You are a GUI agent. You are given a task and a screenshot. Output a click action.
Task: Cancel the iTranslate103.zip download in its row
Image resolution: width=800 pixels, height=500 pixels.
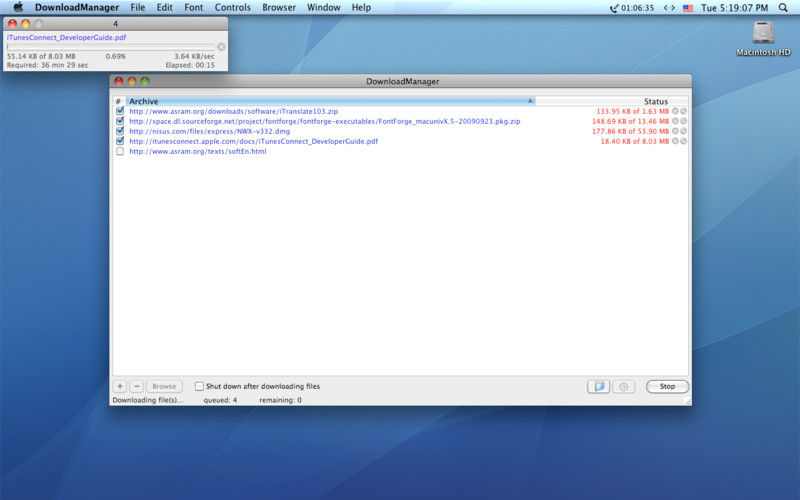click(675, 111)
